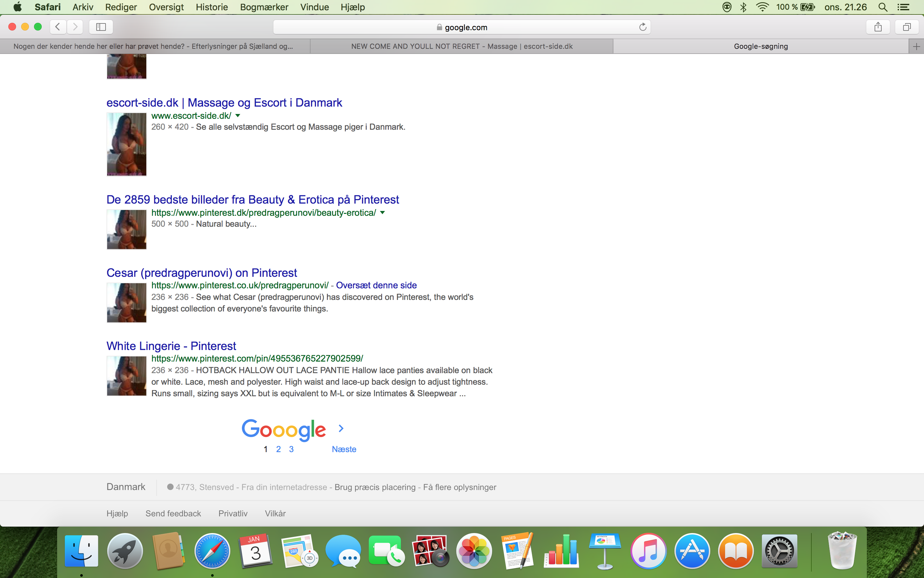This screenshot has height=578, width=924.
Task: Open the Rediger menu
Action: click(121, 7)
